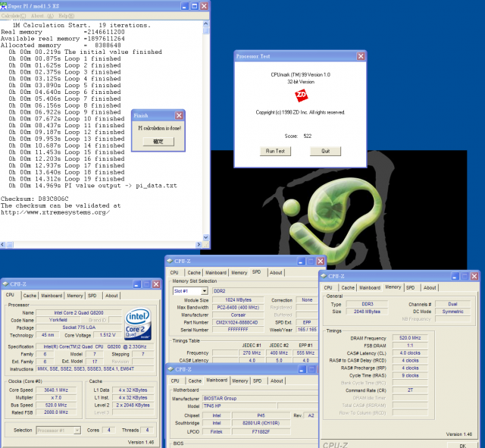Maximize the Super PI window
This screenshot has height=448, width=485.
(195, 6)
